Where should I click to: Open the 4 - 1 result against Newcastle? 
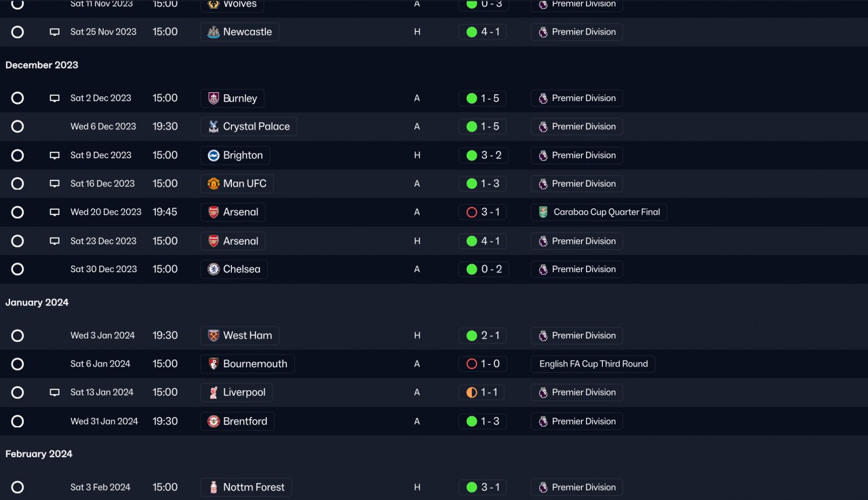tap(483, 32)
